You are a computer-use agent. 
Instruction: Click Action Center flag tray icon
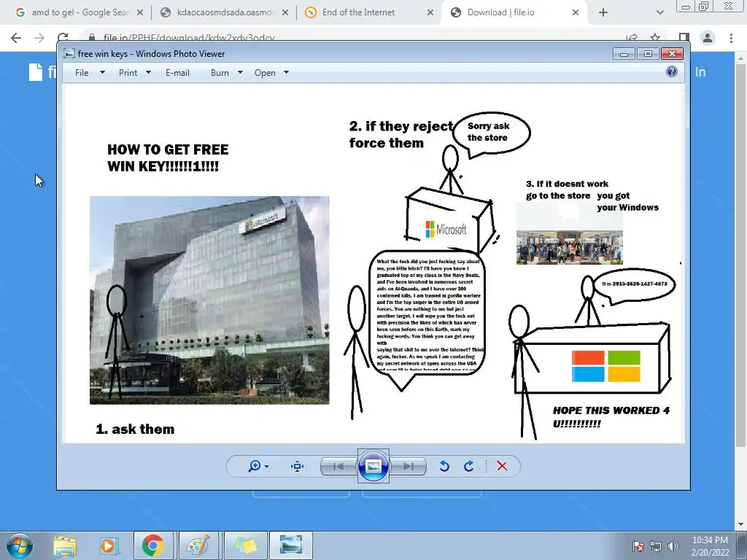(x=638, y=546)
